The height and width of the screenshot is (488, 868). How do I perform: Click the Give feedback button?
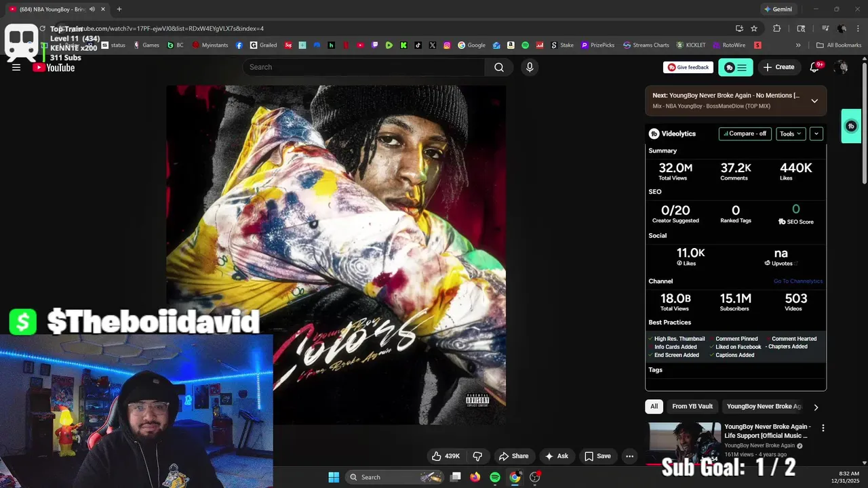[x=688, y=67]
